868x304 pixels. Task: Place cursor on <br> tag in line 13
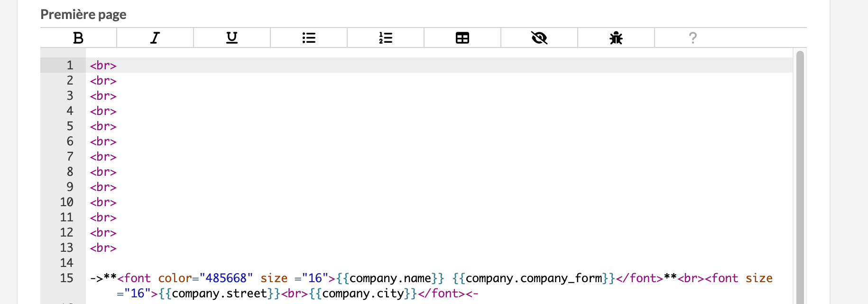point(103,247)
